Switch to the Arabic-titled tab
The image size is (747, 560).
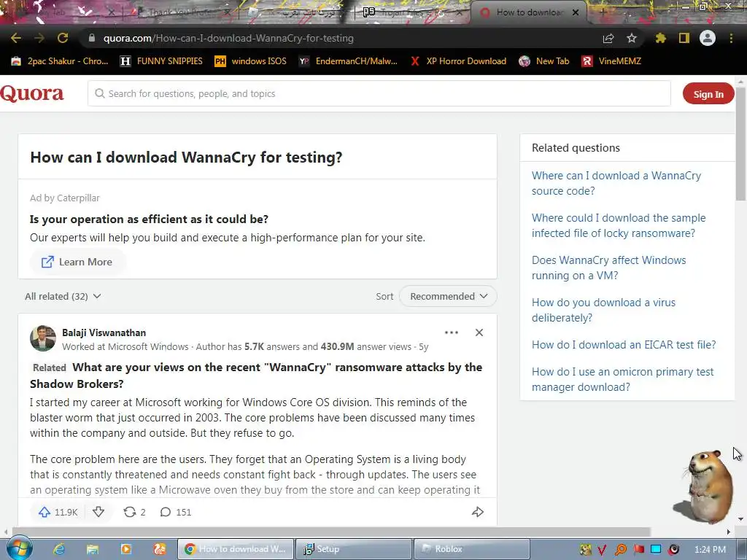click(298, 12)
